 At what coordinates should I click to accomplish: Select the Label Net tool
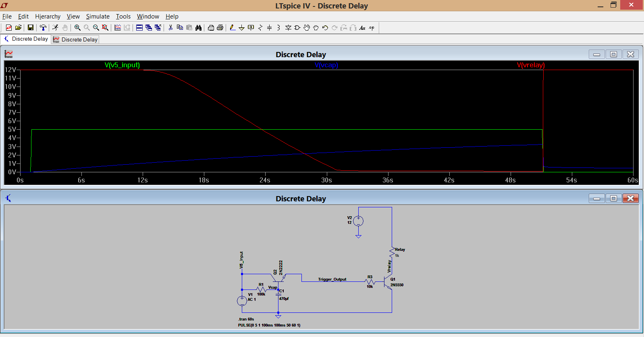pyautogui.click(x=251, y=28)
